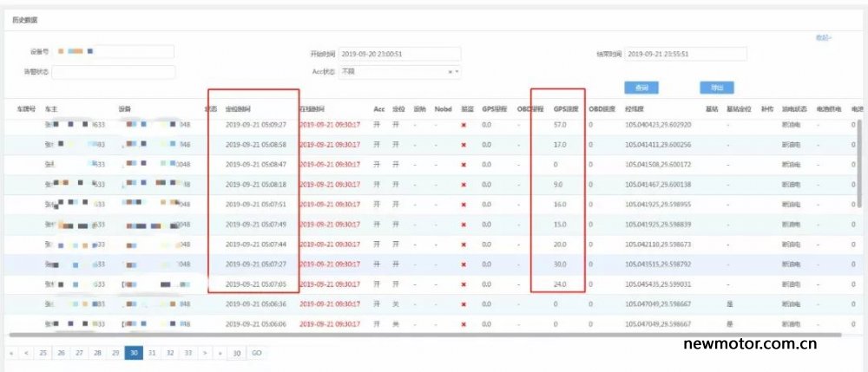Click the 经纬度 column header
The height and width of the screenshot is (372, 868).
point(635,109)
